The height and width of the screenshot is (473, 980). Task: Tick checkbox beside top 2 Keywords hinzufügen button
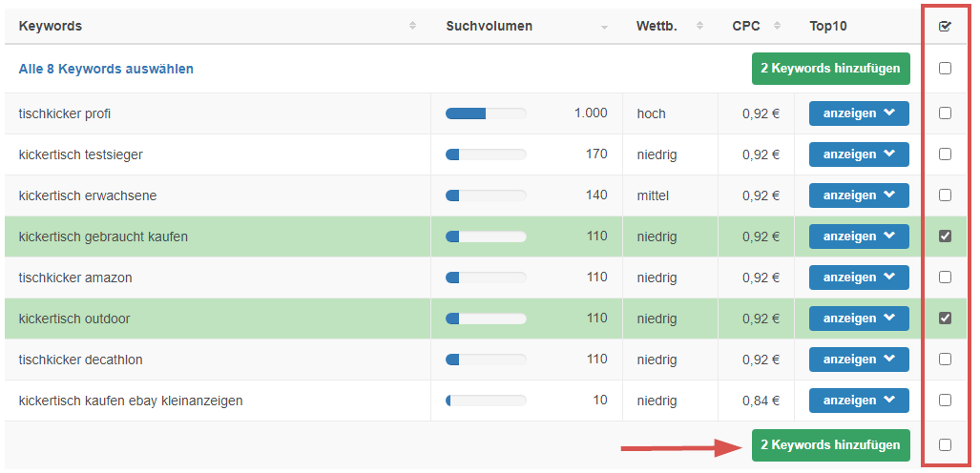point(945,68)
